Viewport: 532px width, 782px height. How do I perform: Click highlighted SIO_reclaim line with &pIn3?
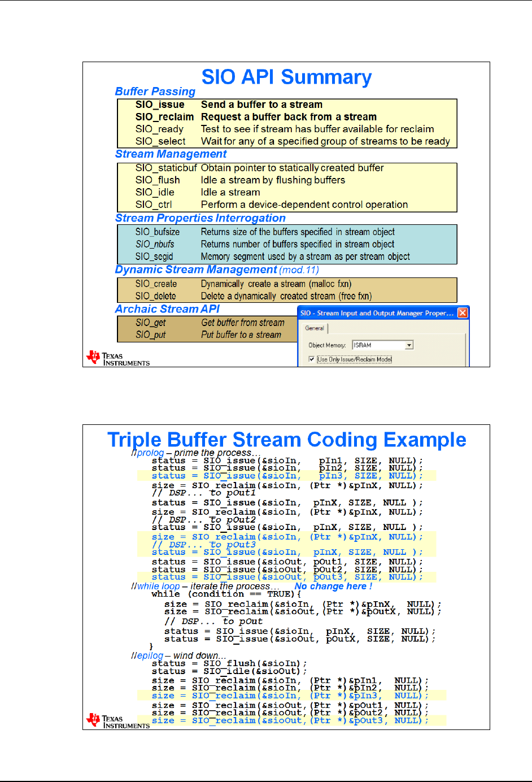click(291, 696)
